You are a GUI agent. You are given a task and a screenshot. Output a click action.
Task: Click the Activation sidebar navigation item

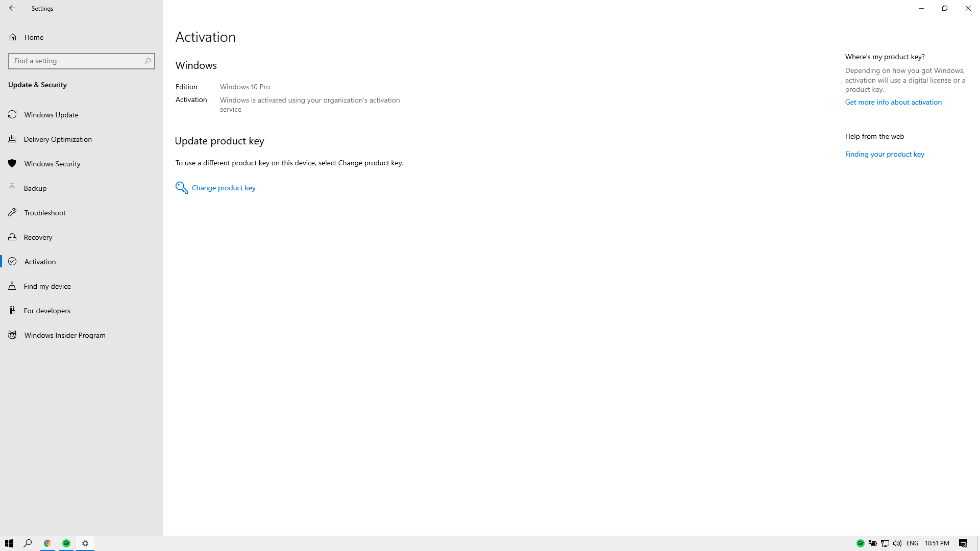coord(82,261)
